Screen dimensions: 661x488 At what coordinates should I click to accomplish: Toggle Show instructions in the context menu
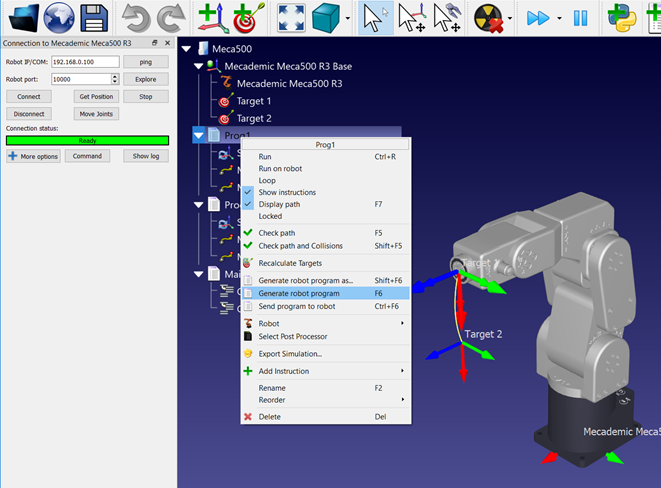[x=287, y=192]
